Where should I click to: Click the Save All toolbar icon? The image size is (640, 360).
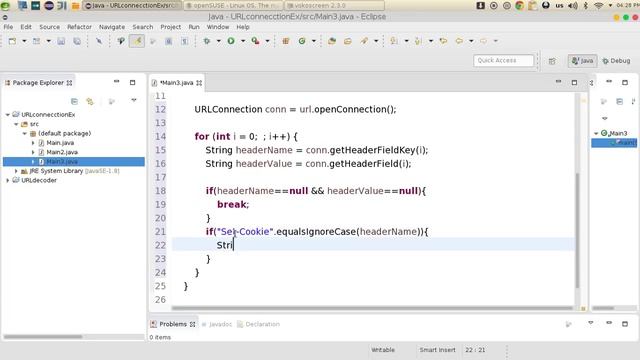77,41
